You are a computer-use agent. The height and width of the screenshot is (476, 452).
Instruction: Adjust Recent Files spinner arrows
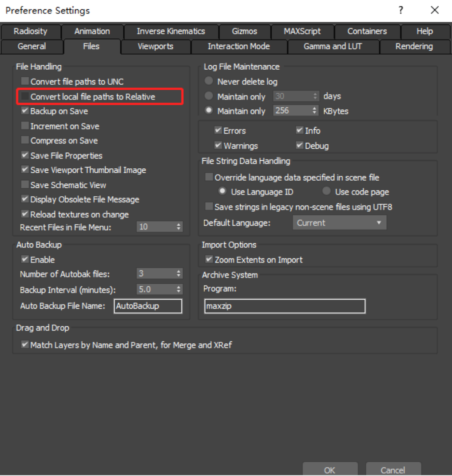click(178, 227)
